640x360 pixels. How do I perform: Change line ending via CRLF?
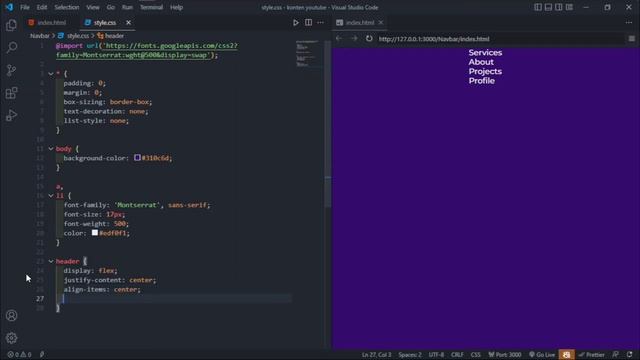[457, 355]
